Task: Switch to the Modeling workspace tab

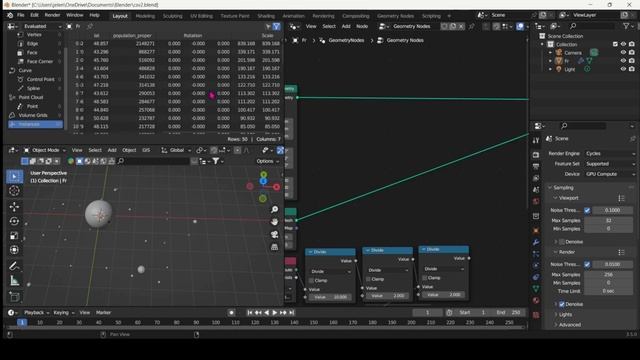Action: pos(145,16)
